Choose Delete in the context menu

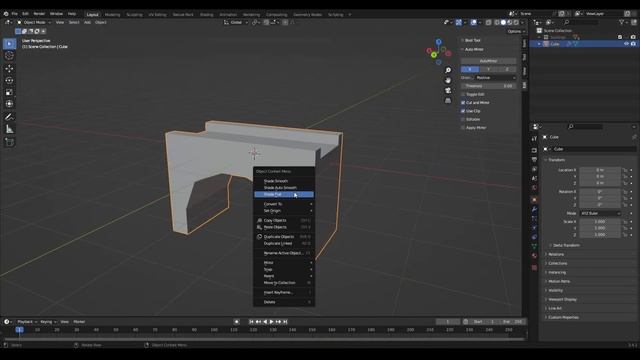pos(284,302)
